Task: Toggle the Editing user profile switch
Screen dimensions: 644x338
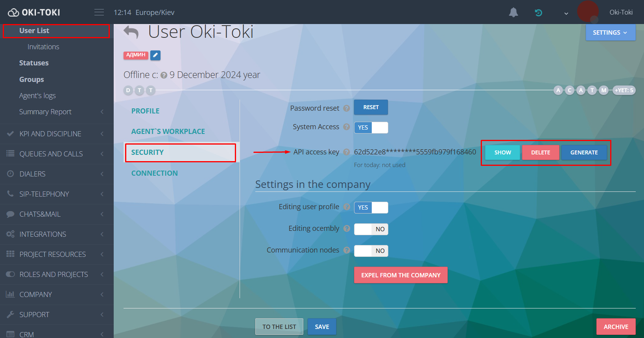Action: click(x=371, y=208)
